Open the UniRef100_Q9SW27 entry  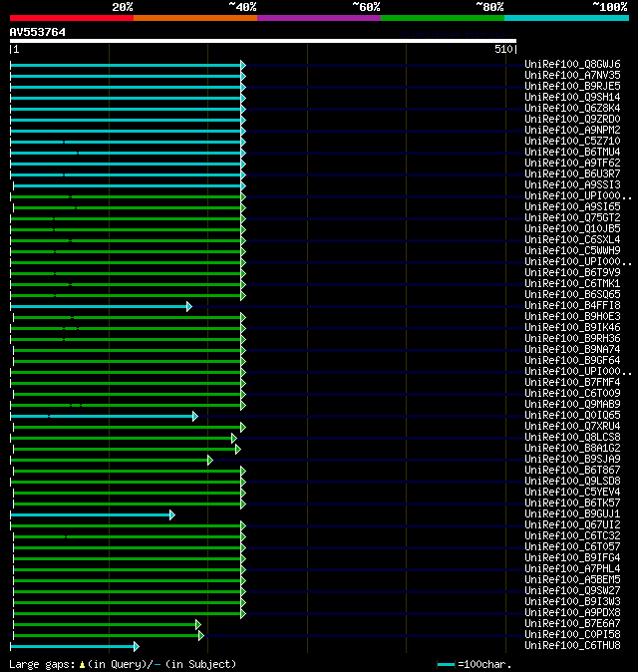pyautogui.click(x=572, y=591)
